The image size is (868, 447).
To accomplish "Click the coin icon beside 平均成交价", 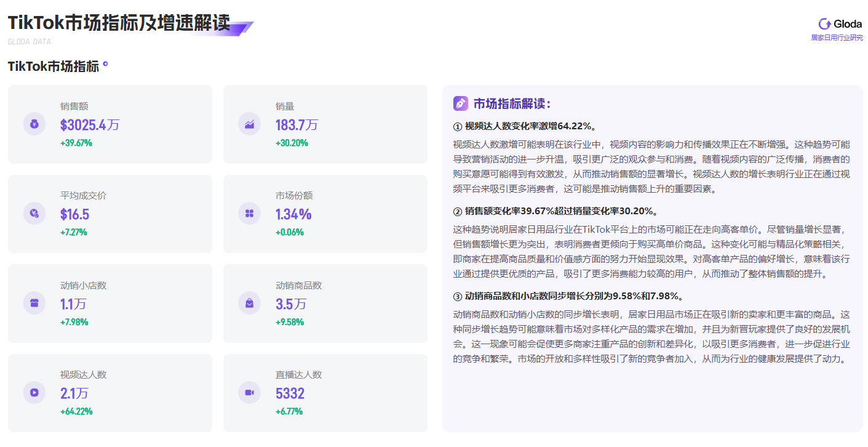I will pyautogui.click(x=34, y=214).
